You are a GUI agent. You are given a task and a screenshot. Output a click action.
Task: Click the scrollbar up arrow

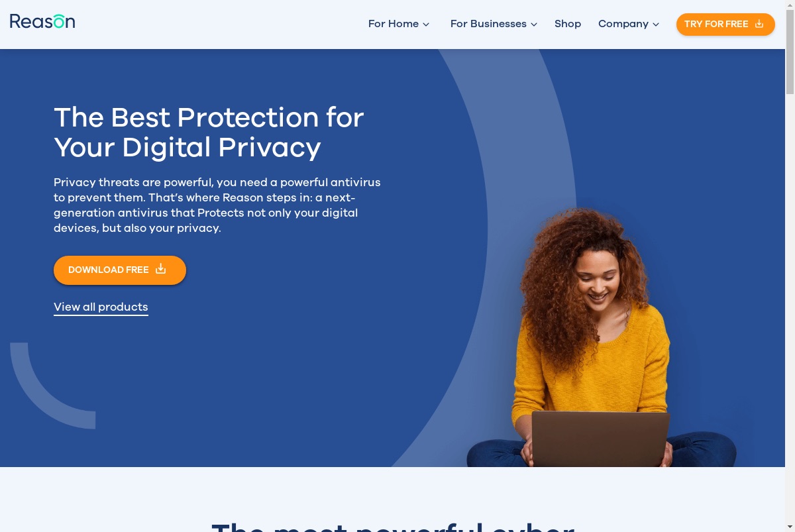[x=790, y=5]
